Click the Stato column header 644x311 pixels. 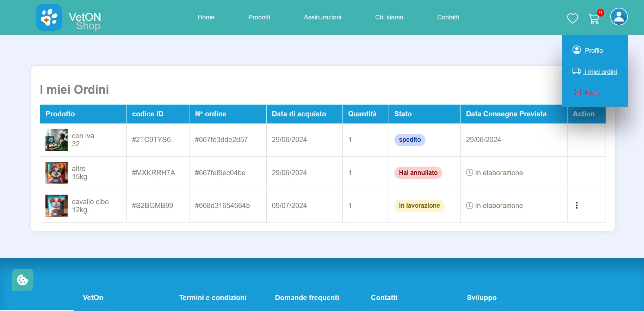coord(425,114)
